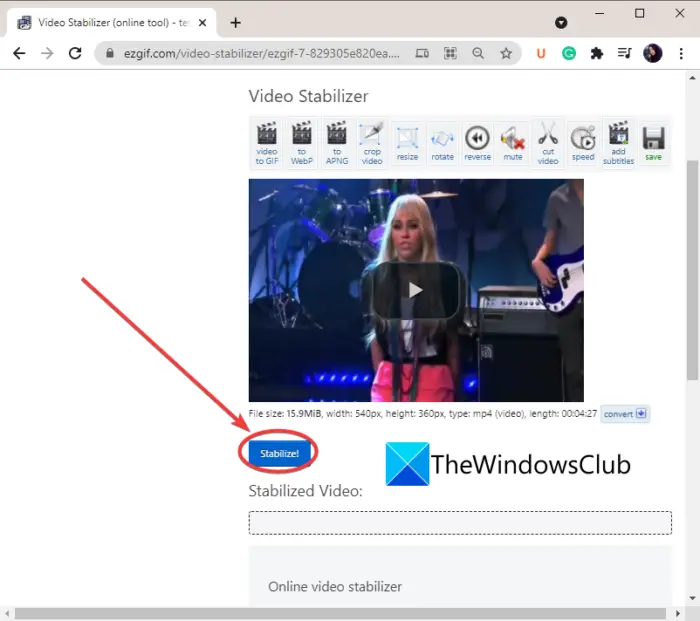
Task: Open the Chrome profile avatar
Action: 653,54
